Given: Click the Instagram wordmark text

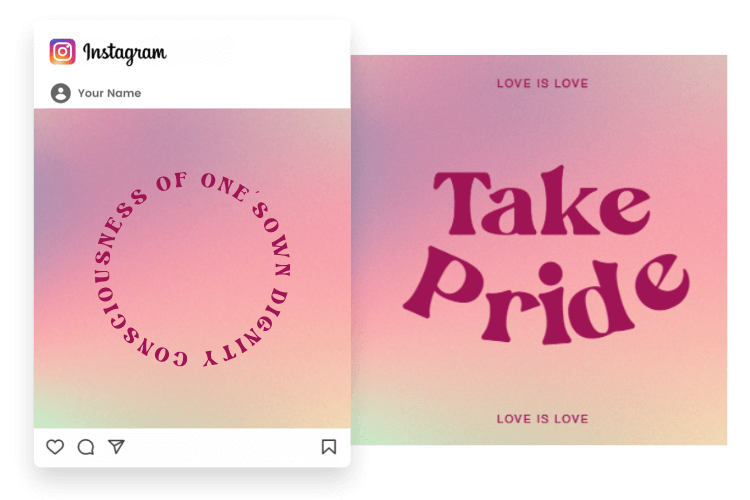Looking at the screenshot, I should point(125,53).
